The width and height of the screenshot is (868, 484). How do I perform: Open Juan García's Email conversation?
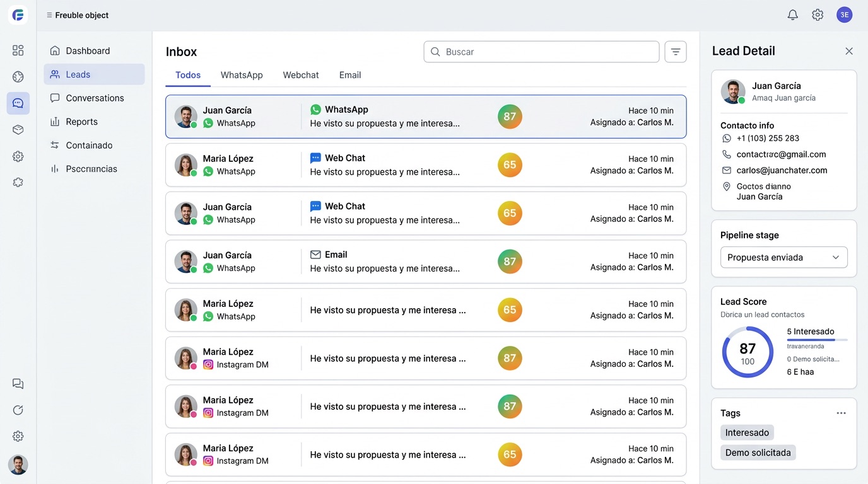pos(426,262)
